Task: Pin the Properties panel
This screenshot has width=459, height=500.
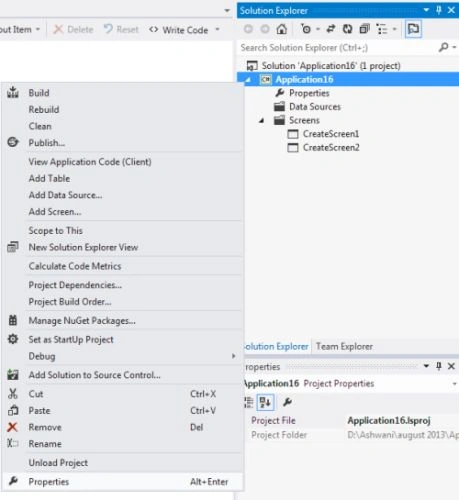Action: 439,366
